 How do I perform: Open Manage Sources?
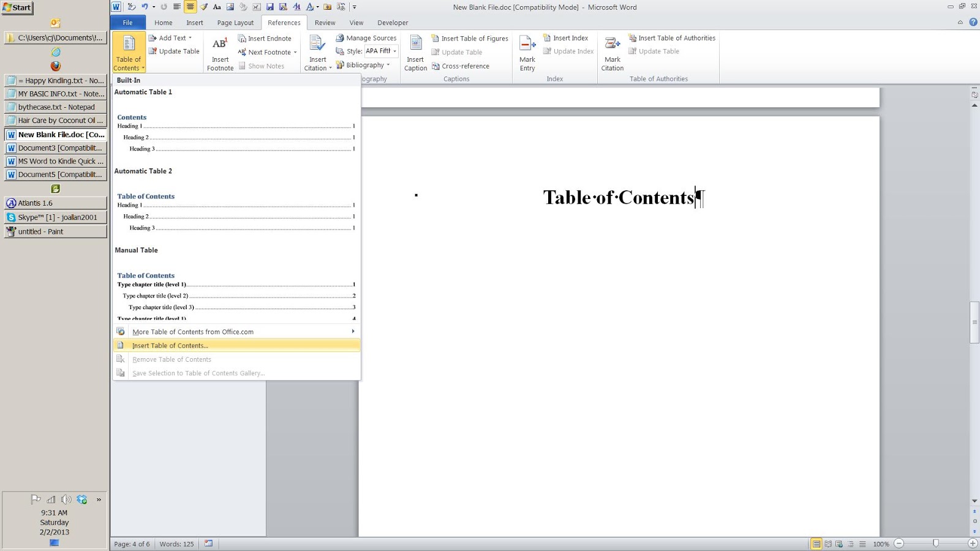coord(369,37)
